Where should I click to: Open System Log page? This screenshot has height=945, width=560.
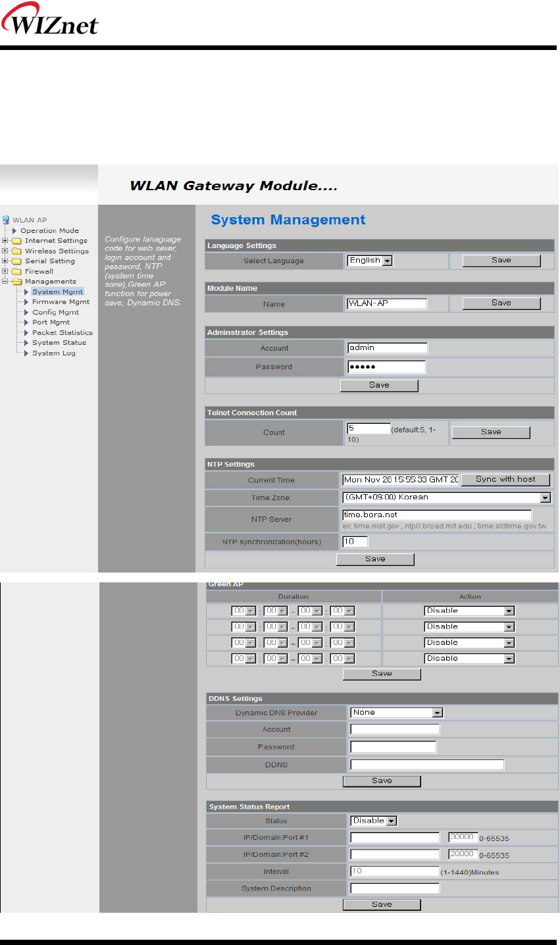coord(54,353)
